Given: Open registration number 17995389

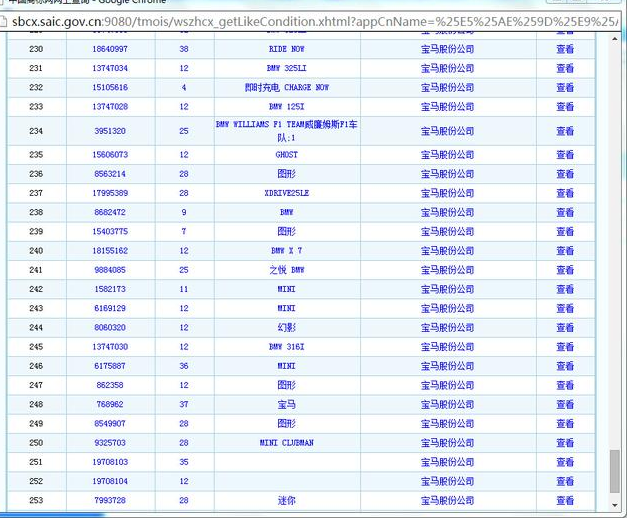Looking at the screenshot, I should (x=110, y=194).
